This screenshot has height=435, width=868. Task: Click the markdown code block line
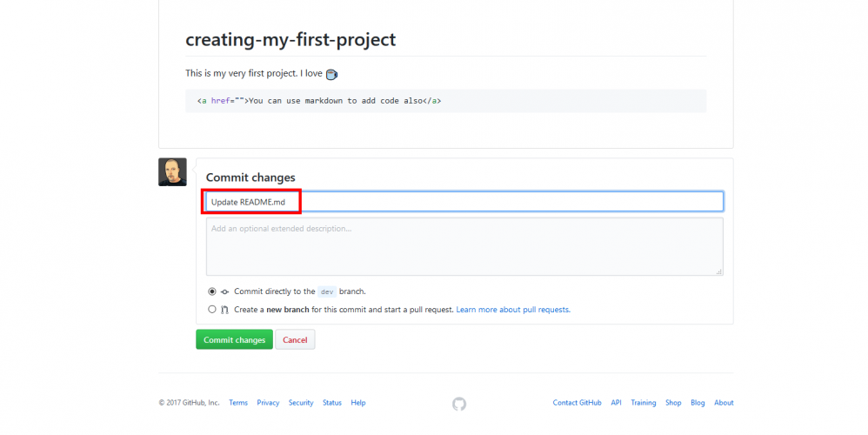tap(445, 101)
